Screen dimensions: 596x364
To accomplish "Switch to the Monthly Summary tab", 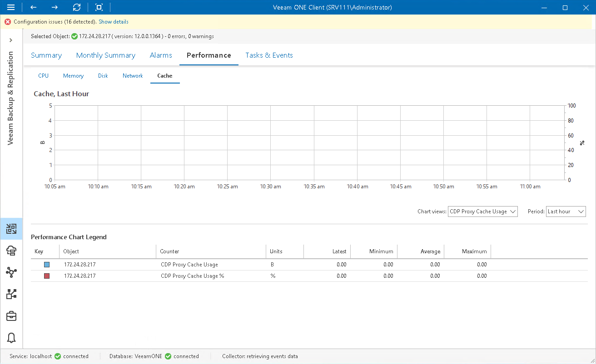I will (x=106, y=55).
